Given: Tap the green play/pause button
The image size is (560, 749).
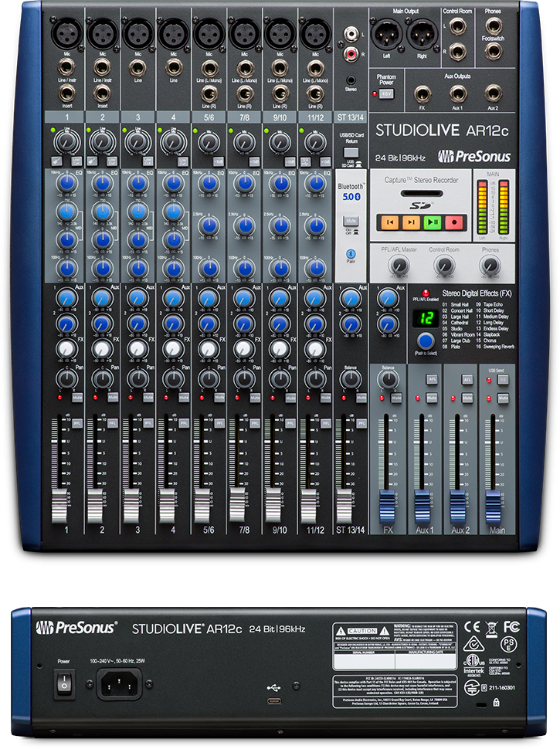Looking at the screenshot, I should click(x=433, y=222).
